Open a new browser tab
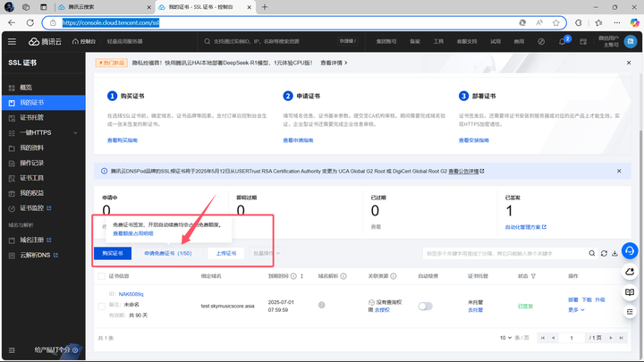Viewport: 644px width, 362px height. pyautogui.click(x=265, y=7)
